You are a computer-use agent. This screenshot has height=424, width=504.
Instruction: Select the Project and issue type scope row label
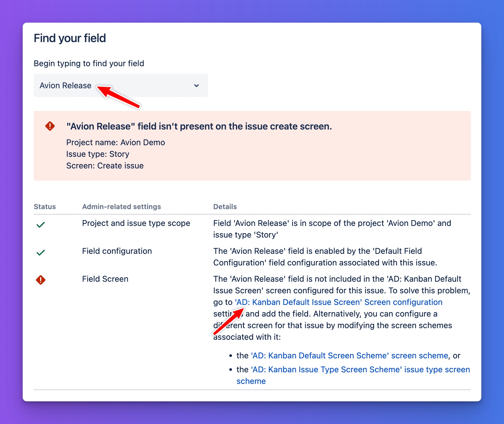pyautogui.click(x=136, y=223)
